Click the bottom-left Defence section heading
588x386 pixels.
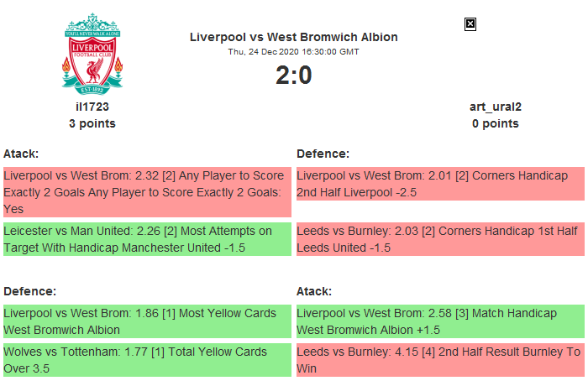coord(29,291)
